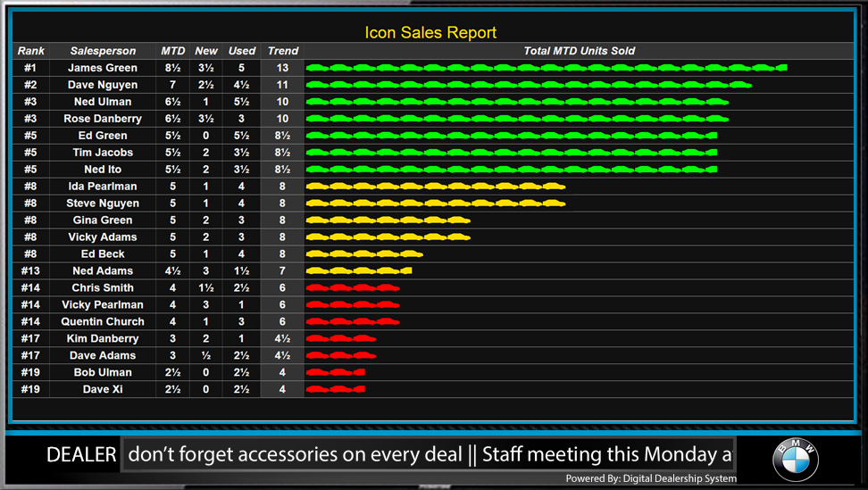Click Kim Danberry's red car icon bar
The width and height of the screenshot is (868, 490).
pyautogui.click(x=340, y=339)
